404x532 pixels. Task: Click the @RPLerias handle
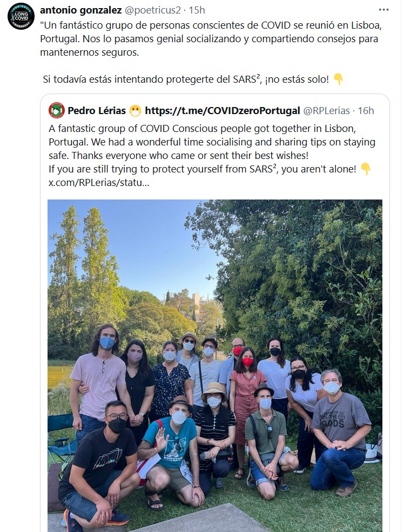(x=327, y=111)
